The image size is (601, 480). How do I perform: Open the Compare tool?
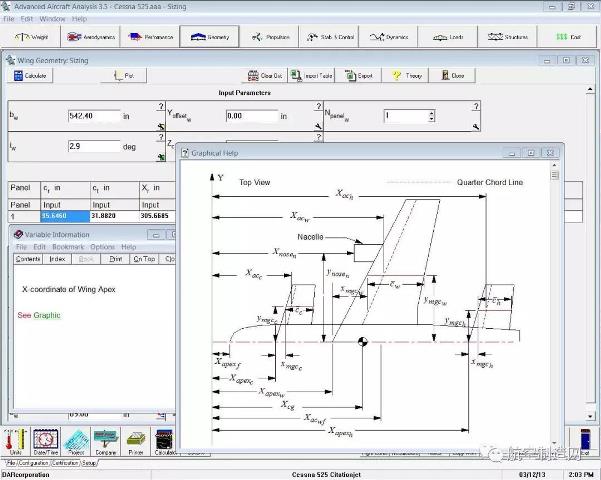pyautogui.click(x=106, y=441)
